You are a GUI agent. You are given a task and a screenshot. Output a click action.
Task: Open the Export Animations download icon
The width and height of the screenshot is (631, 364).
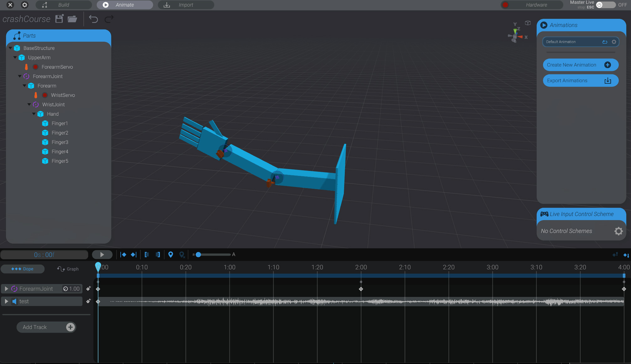point(607,81)
